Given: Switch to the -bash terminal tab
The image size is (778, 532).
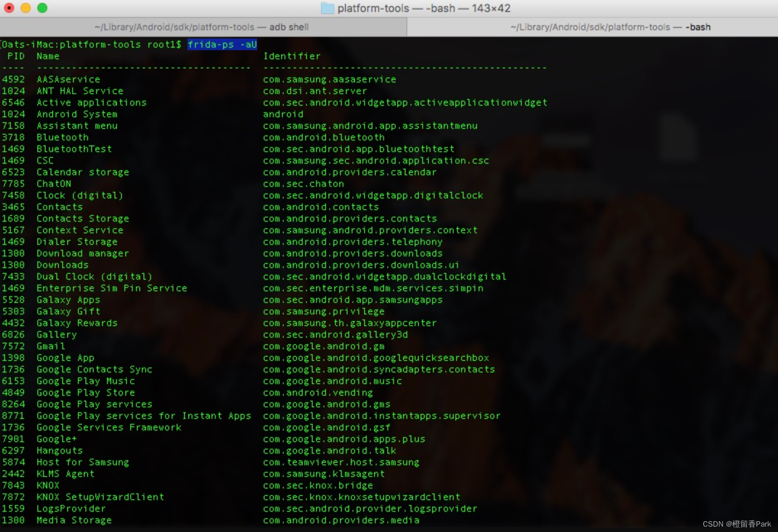Looking at the screenshot, I should 593,27.
